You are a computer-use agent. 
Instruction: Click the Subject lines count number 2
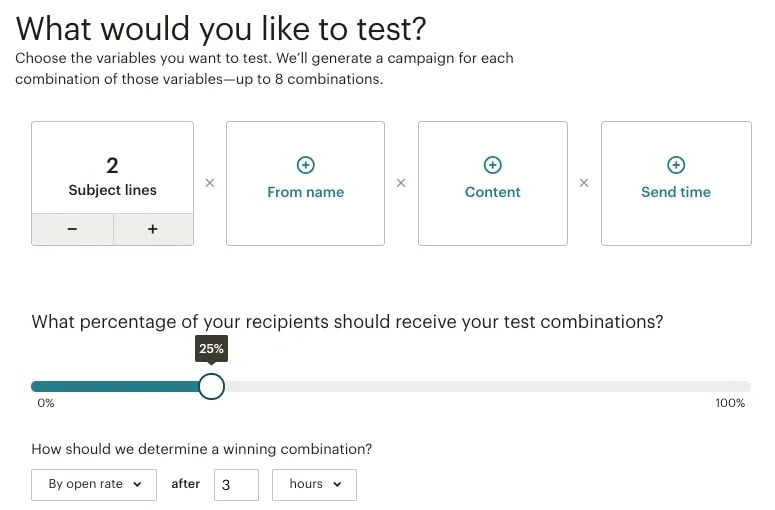pos(113,165)
